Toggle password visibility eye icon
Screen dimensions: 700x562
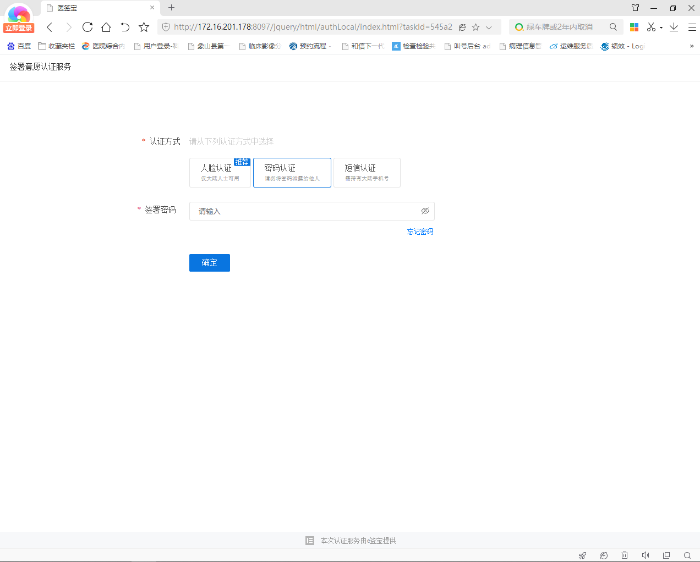point(425,211)
